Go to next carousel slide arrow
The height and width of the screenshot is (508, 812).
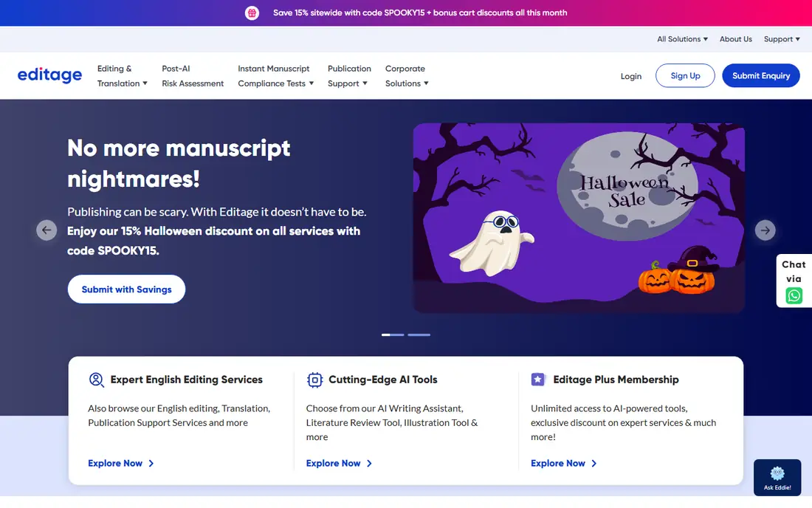coord(765,230)
